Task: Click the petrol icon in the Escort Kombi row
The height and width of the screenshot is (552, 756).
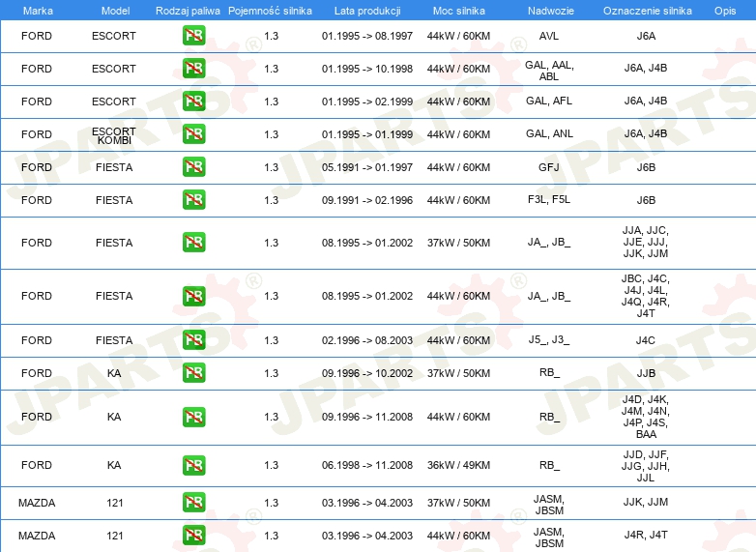Action: tap(193, 134)
